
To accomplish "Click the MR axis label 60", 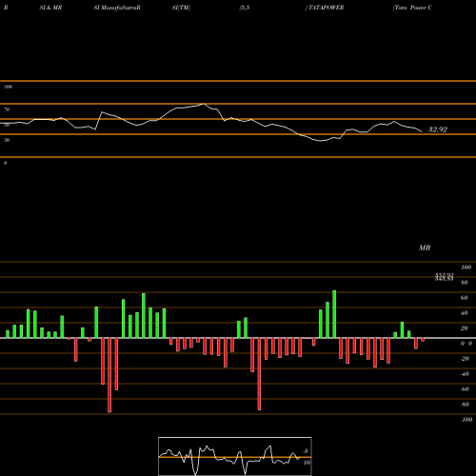I will point(465,298).
